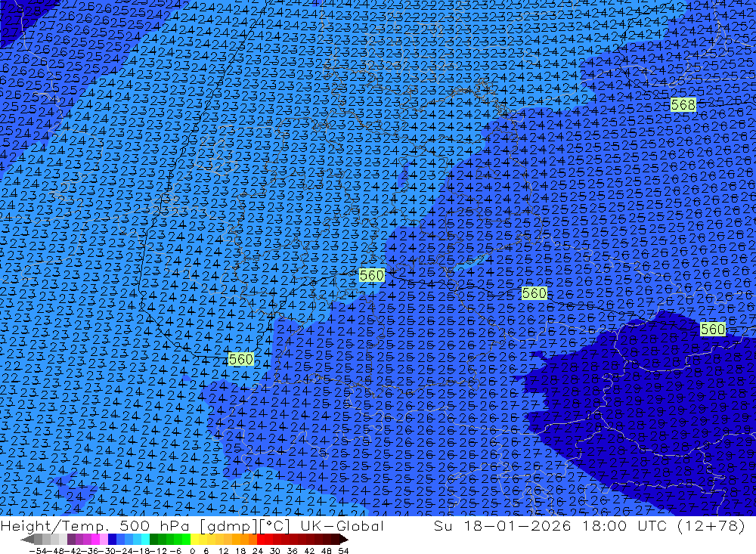This screenshot has height=554, width=756.
Task: Click the '500 hPa' level text
Action: pos(155,526)
